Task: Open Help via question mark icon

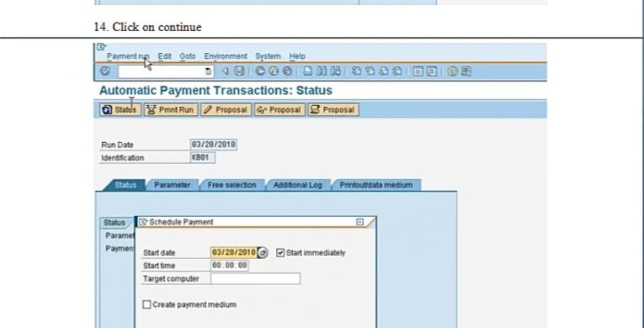Action: pos(452,71)
